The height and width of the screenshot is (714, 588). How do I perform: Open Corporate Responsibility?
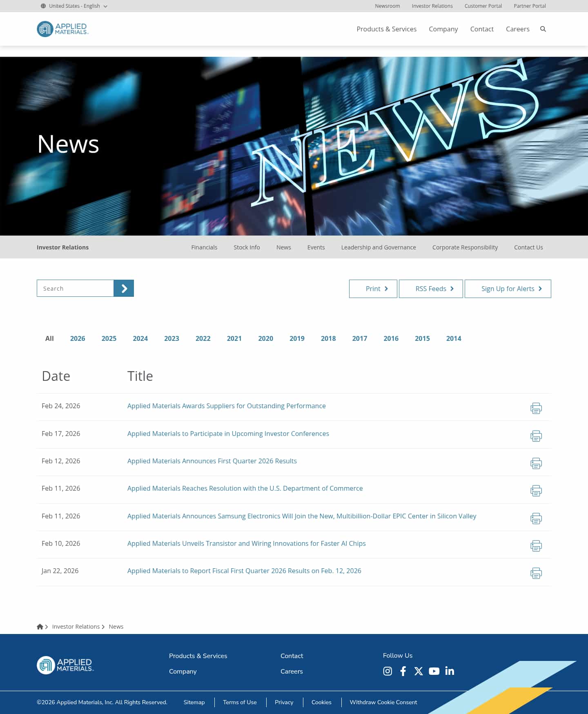coord(465,247)
